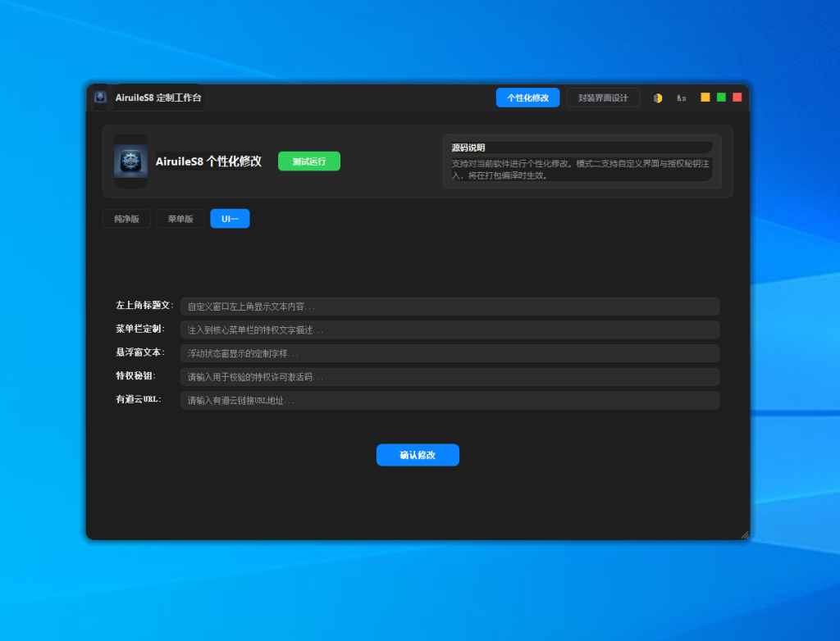840x641 pixels.
Task: Select the 菜单版 mode tab
Action: (180, 219)
